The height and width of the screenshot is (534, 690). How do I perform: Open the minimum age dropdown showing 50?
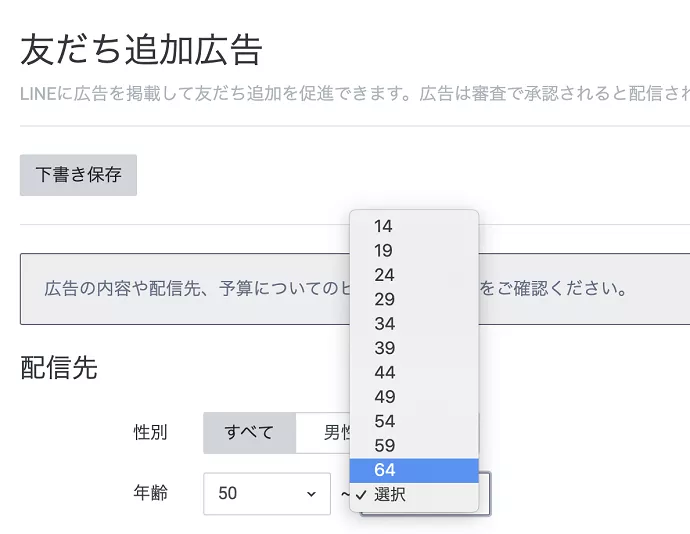[266, 494]
